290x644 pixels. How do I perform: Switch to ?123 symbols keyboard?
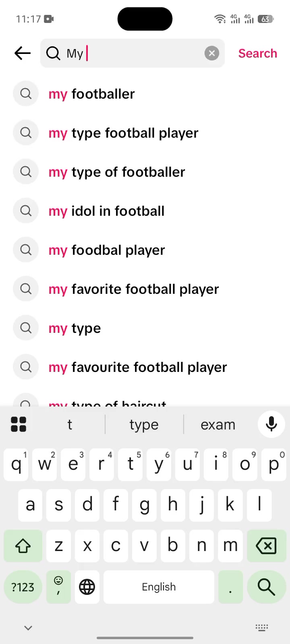click(23, 587)
